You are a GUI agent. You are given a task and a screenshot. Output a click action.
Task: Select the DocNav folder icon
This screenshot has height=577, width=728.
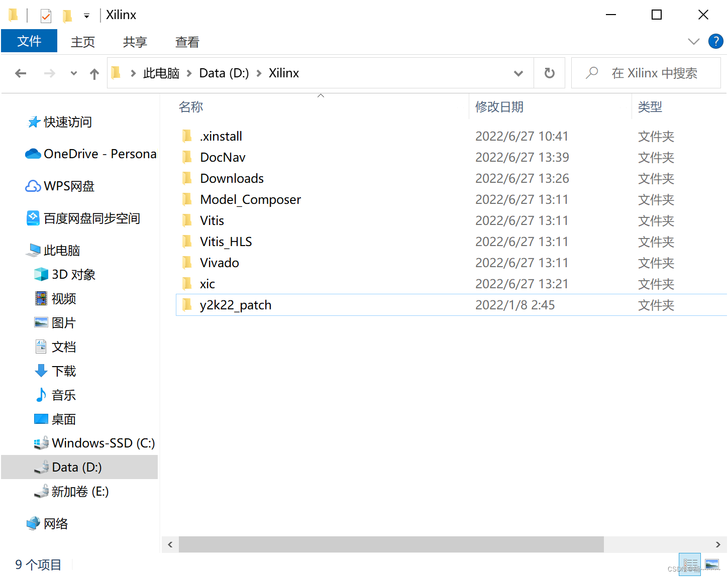(187, 157)
